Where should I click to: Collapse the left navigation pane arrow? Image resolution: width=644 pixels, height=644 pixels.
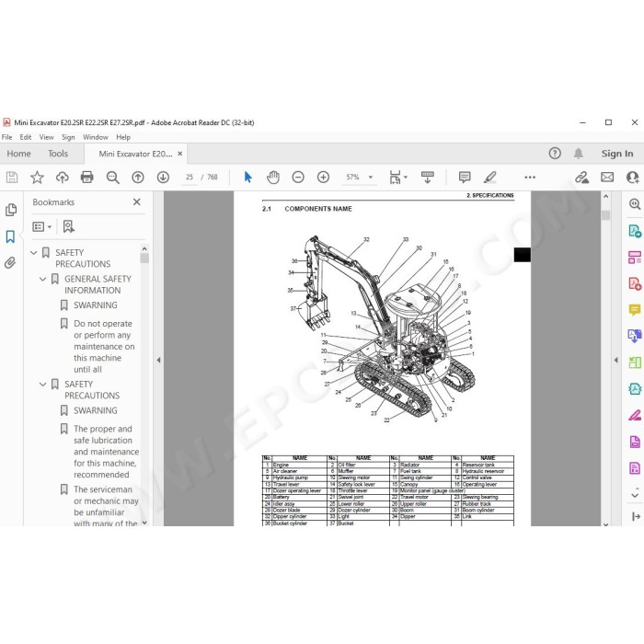[x=158, y=361]
